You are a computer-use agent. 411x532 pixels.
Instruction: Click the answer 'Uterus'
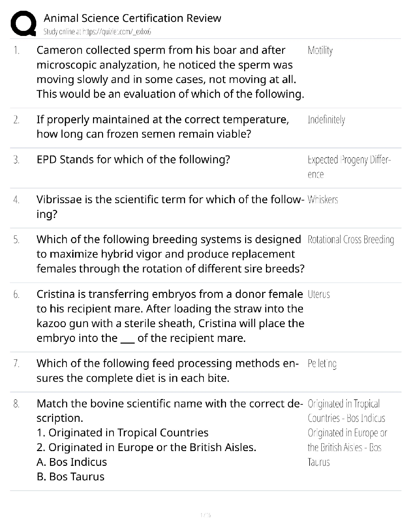[319, 295]
